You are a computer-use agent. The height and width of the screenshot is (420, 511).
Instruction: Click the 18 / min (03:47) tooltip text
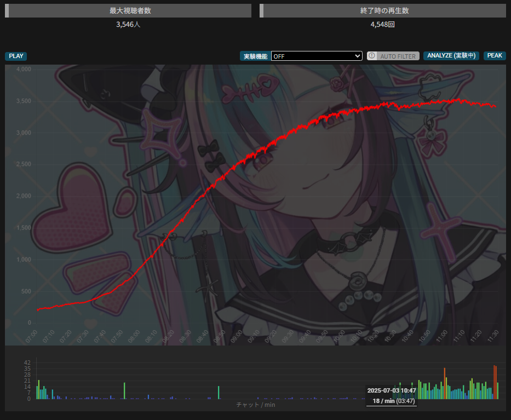(x=394, y=401)
